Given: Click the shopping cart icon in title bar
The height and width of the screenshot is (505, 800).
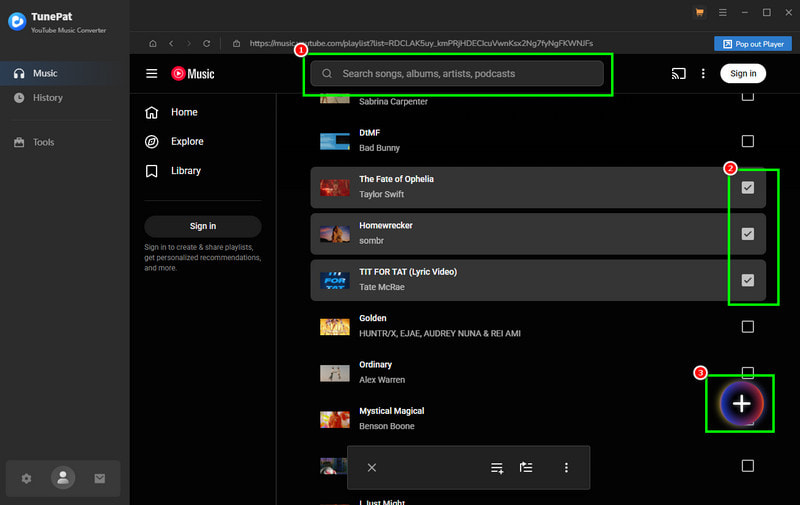Looking at the screenshot, I should tap(699, 12).
